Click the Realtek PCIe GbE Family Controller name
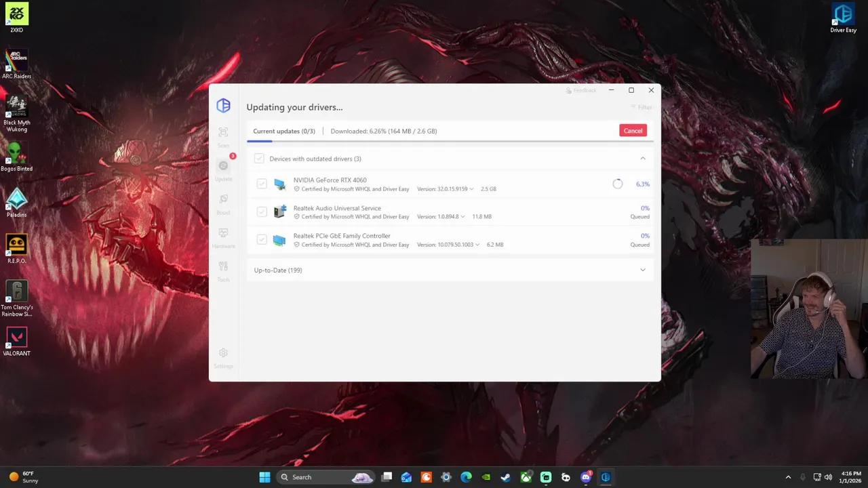The width and height of the screenshot is (868, 488). click(x=342, y=236)
